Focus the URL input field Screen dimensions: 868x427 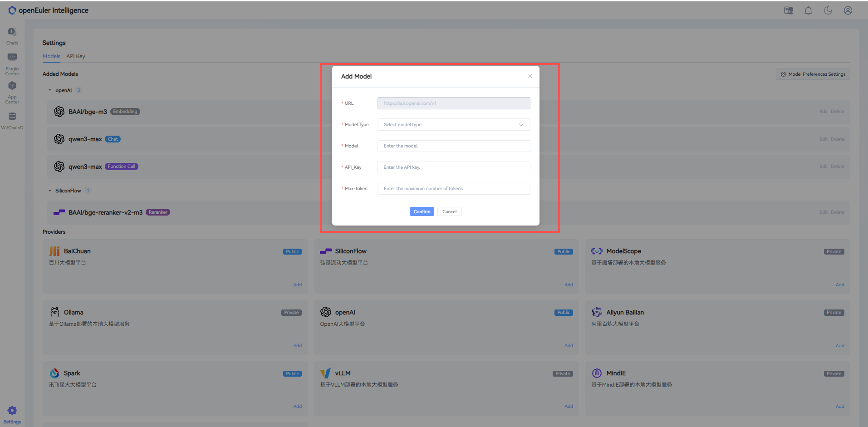point(454,103)
